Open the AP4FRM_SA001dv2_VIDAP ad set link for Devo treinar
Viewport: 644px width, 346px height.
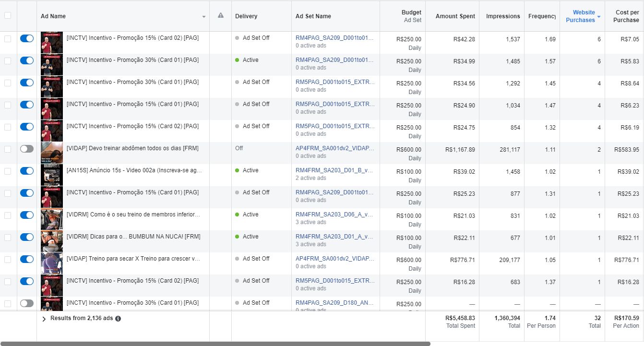(x=335, y=148)
